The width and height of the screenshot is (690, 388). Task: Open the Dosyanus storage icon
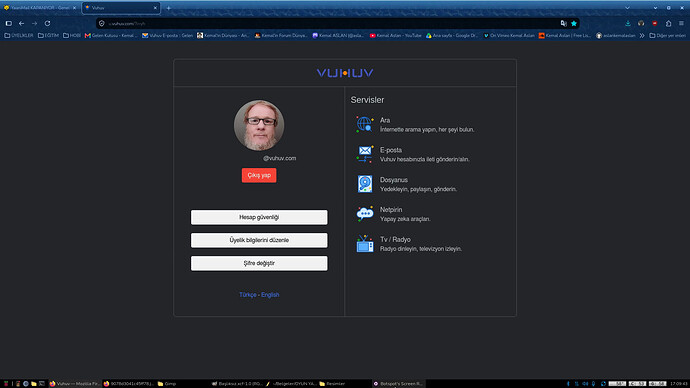[x=365, y=184]
